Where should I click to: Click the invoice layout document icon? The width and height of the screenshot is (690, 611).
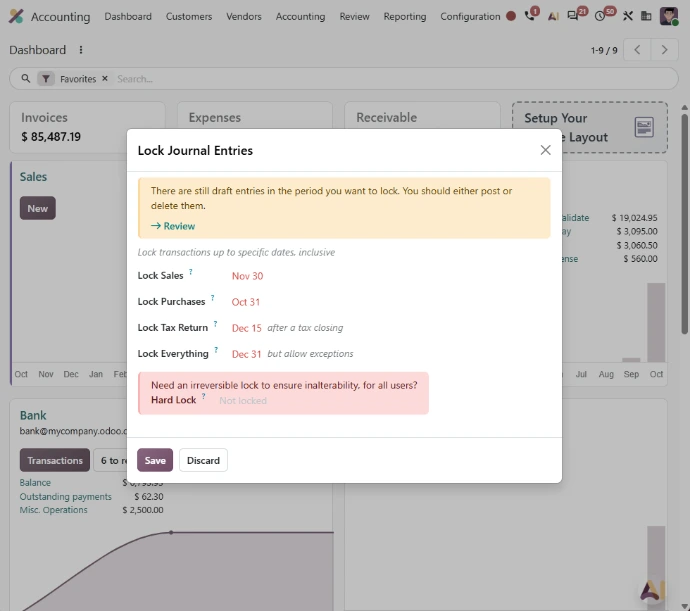[x=644, y=127]
